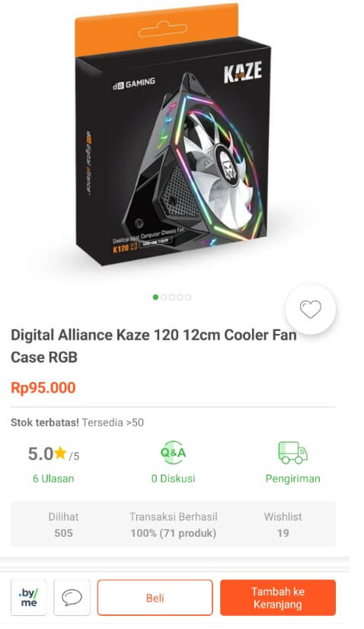The image size is (364, 629).
Task: Select the first image carousel dot
Action: [155, 297]
